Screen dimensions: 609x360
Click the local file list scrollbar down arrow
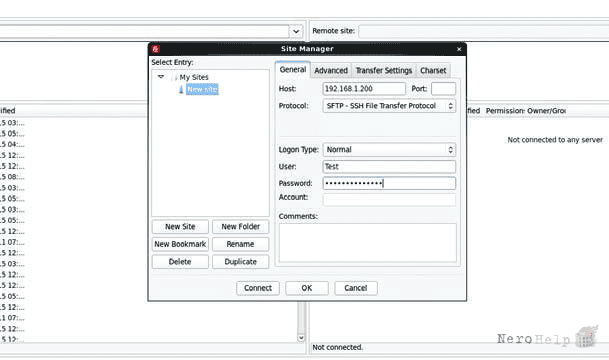[301, 337]
